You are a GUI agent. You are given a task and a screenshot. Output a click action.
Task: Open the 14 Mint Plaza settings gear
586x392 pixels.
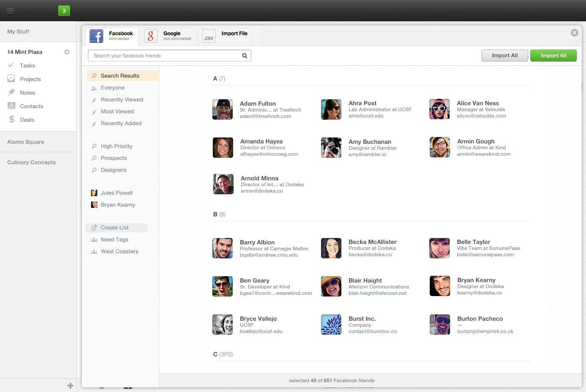point(67,52)
